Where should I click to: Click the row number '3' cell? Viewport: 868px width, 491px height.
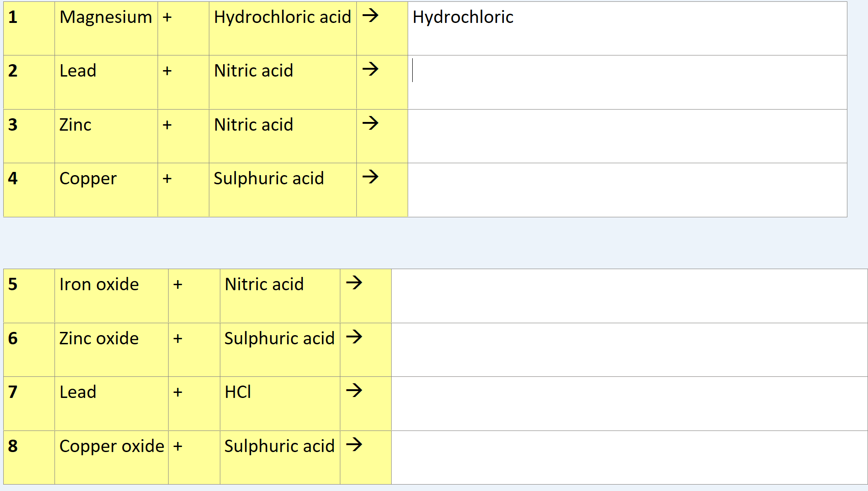click(29, 136)
